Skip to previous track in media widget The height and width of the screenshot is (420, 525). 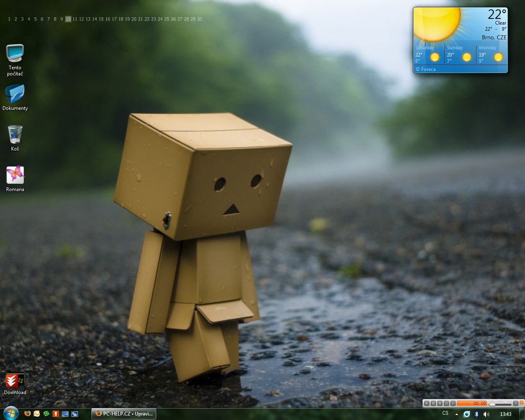(x=446, y=403)
